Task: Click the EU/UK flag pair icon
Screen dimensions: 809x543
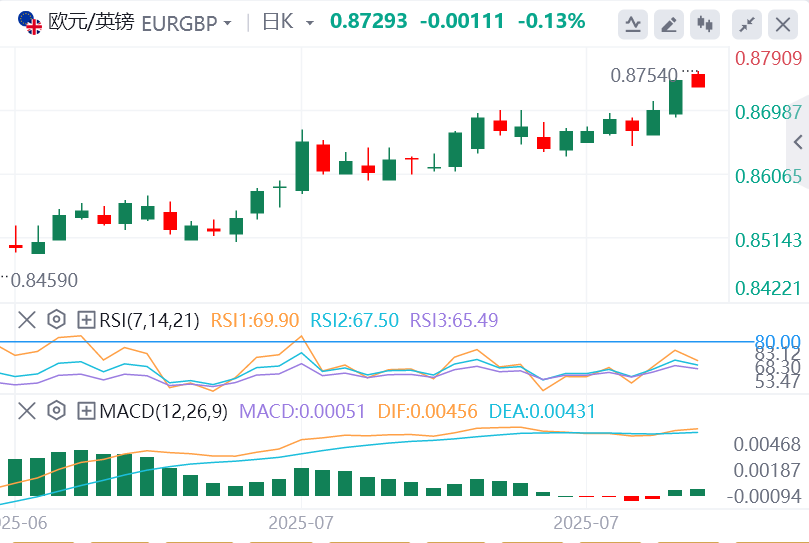Action: pyautogui.click(x=30, y=23)
